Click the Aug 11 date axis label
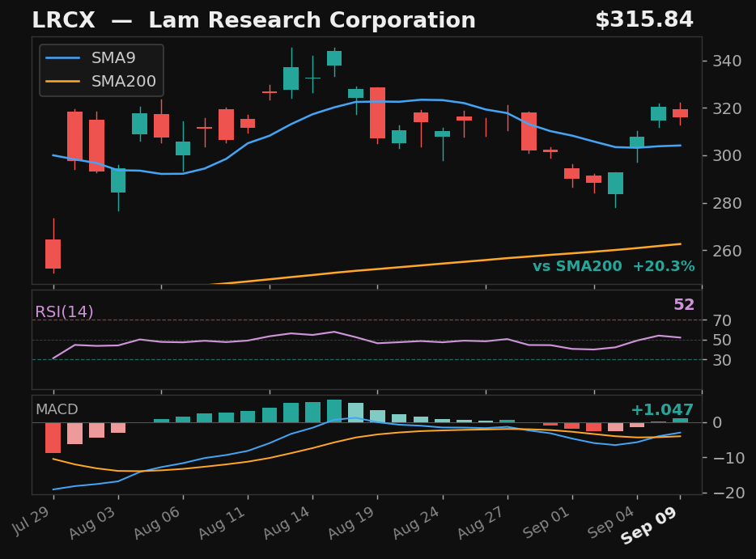This screenshot has width=756, height=559. click(x=222, y=523)
